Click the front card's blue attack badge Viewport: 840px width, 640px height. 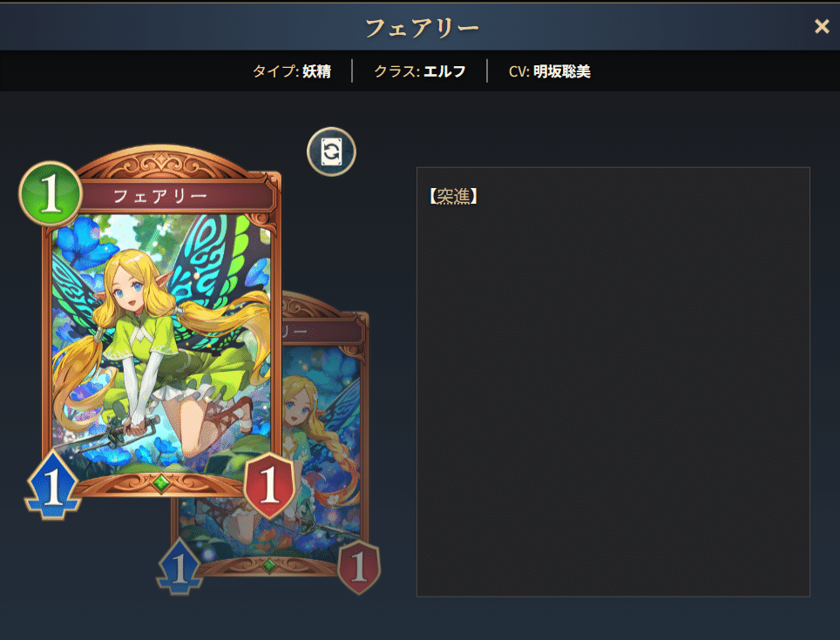[52, 486]
